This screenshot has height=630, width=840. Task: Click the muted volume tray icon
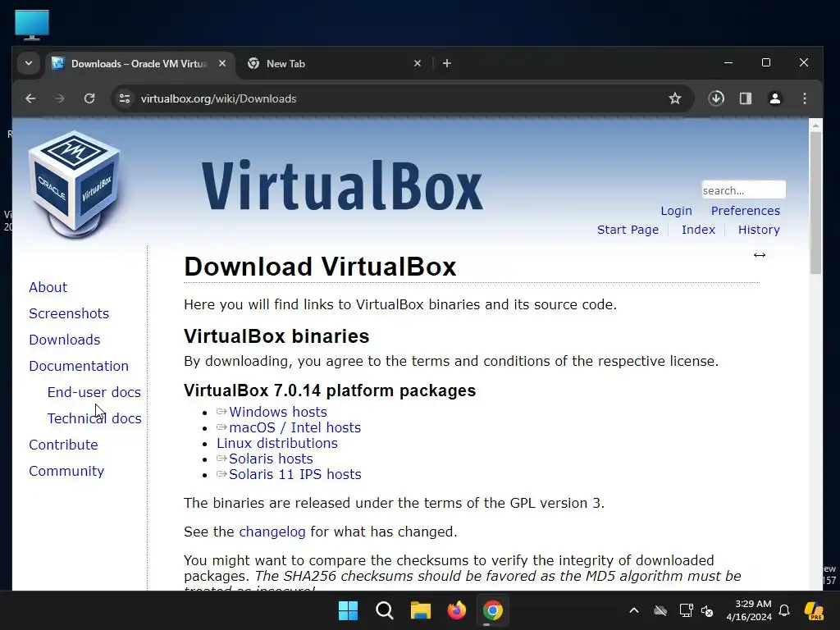click(x=707, y=610)
